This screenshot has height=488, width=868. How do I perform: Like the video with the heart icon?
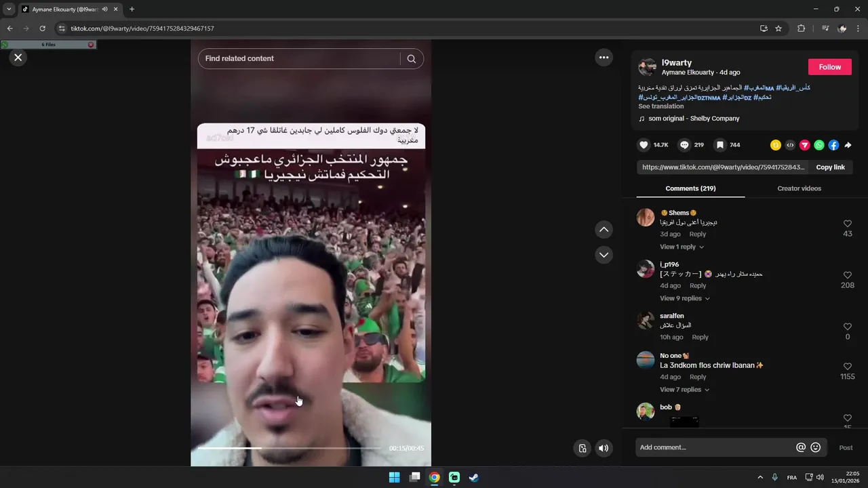[644, 145]
